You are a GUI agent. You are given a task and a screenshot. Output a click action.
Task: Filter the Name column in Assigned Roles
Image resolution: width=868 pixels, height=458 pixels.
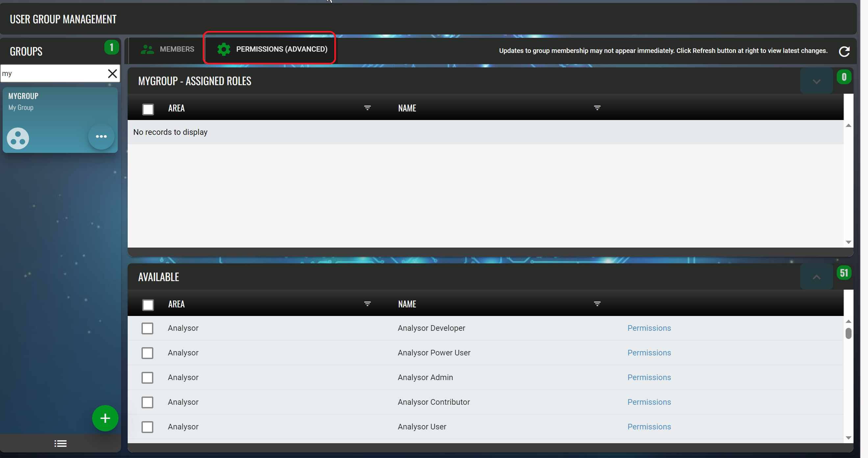597,108
